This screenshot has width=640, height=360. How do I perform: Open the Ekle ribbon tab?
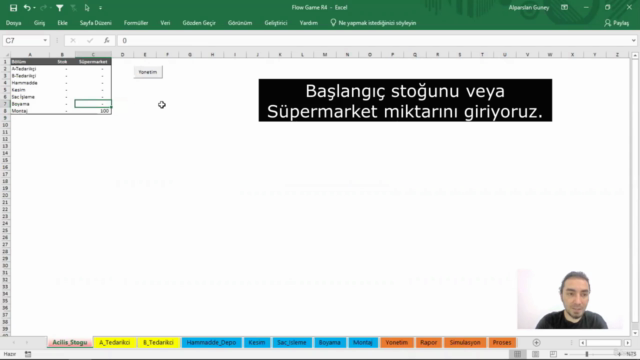[62, 23]
